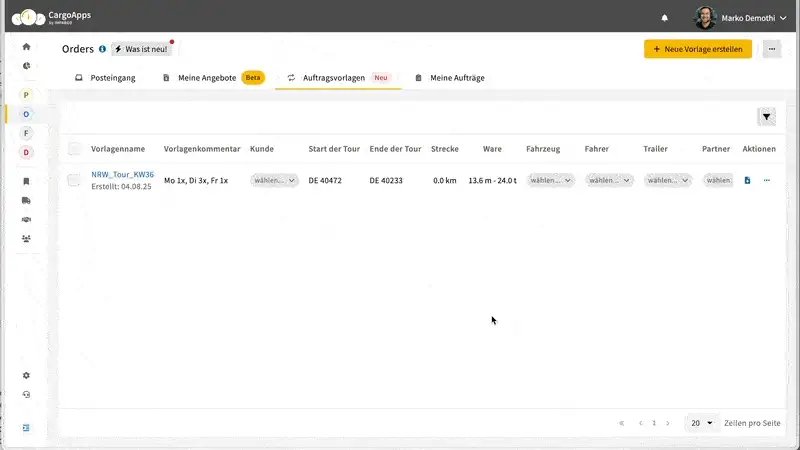Open the three-dot menu beside Neue Vorlage erstellen

(772, 49)
